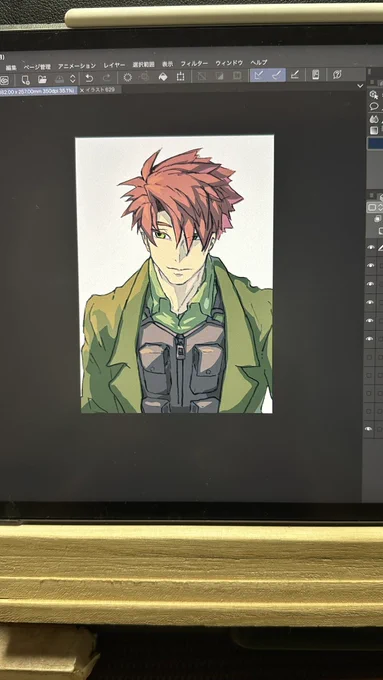Image resolution: width=383 pixels, height=680 pixels.
Task: Click the Clear Outside Selection icon
Action: point(145,77)
